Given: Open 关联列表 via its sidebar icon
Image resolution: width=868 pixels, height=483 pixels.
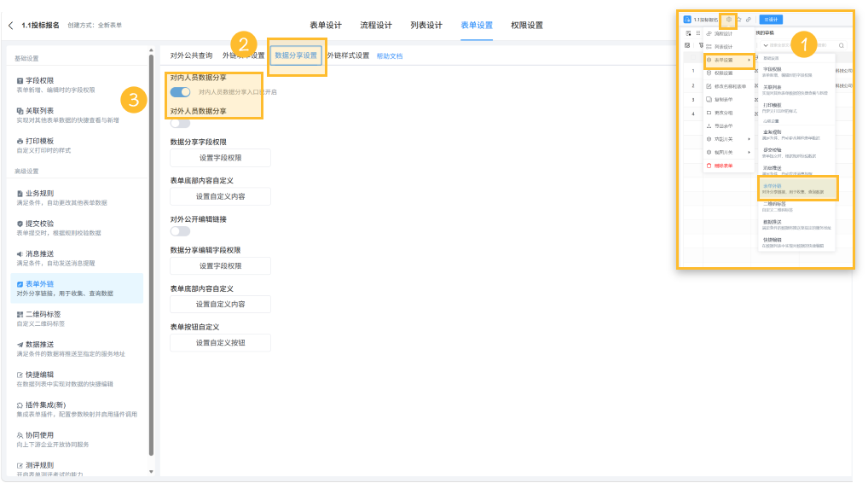Looking at the screenshot, I should (20, 111).
